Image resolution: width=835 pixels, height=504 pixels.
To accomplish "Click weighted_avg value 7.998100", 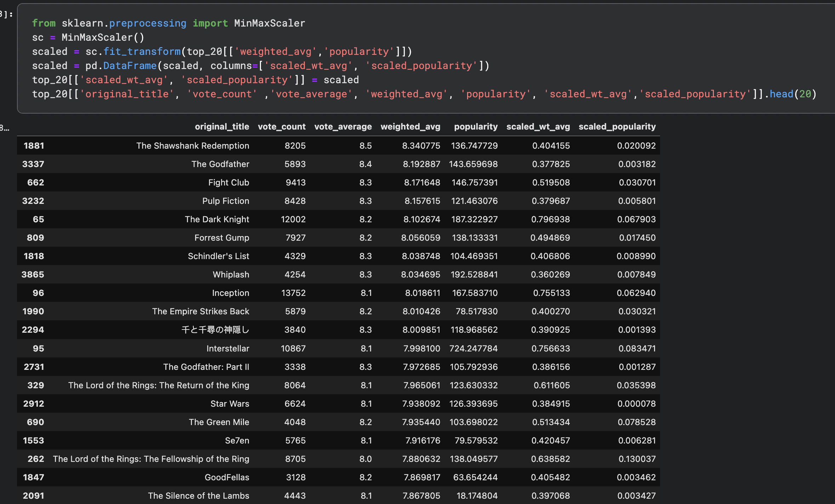I will coord(422,348).
